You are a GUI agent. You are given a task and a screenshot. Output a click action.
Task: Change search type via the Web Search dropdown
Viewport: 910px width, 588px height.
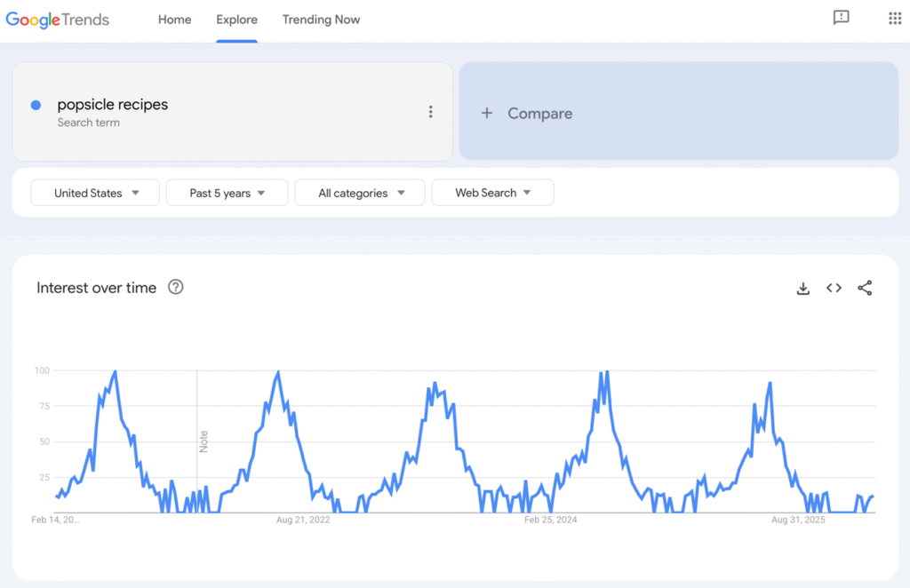pos(492,193)
